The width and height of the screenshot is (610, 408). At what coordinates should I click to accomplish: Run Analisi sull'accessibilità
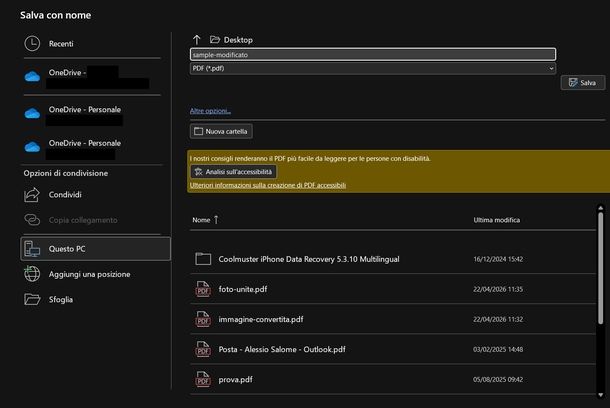tap(233, 172)
